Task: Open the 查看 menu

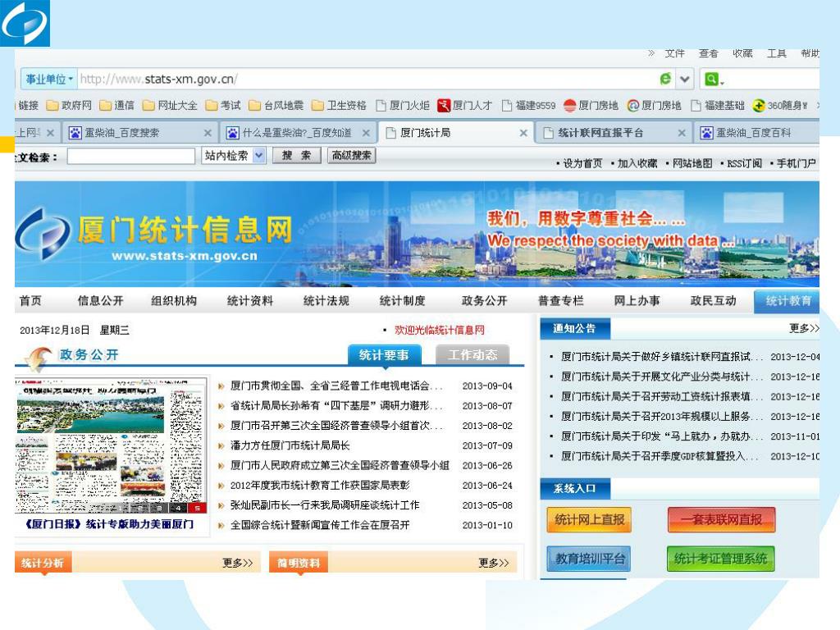Action: pos(708,53)
